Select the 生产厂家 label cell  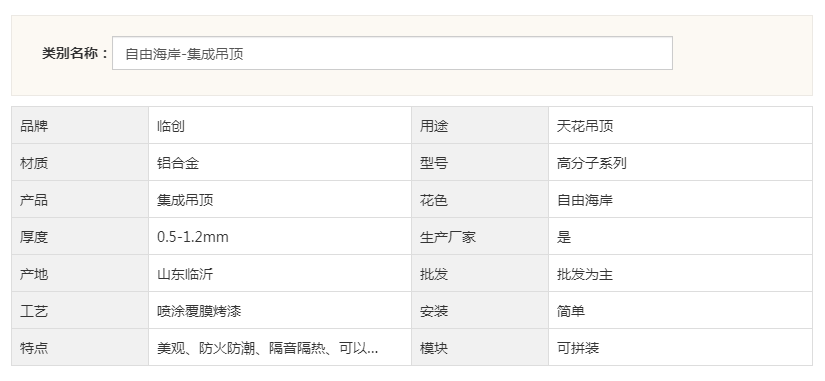click(x=480, y=237)
